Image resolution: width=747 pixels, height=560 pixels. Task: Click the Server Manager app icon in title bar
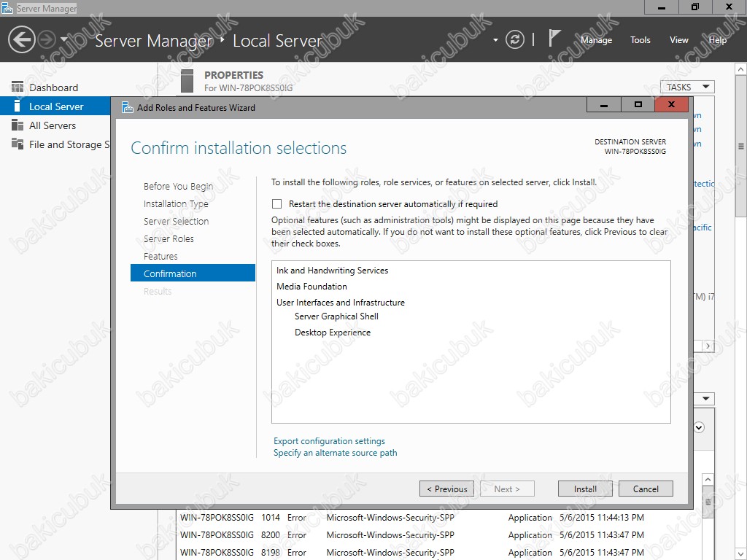(x=7, y=8)
